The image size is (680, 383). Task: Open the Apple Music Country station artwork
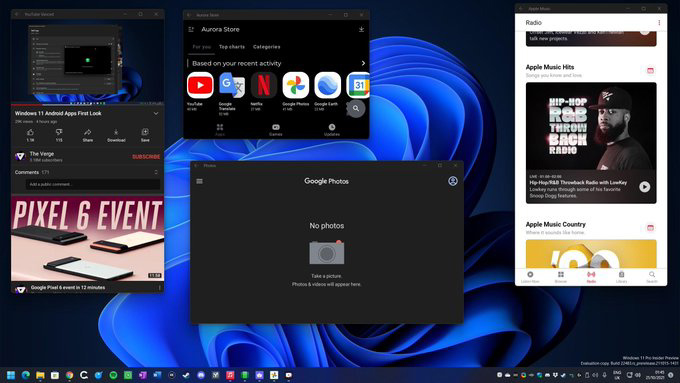(591, 254)
